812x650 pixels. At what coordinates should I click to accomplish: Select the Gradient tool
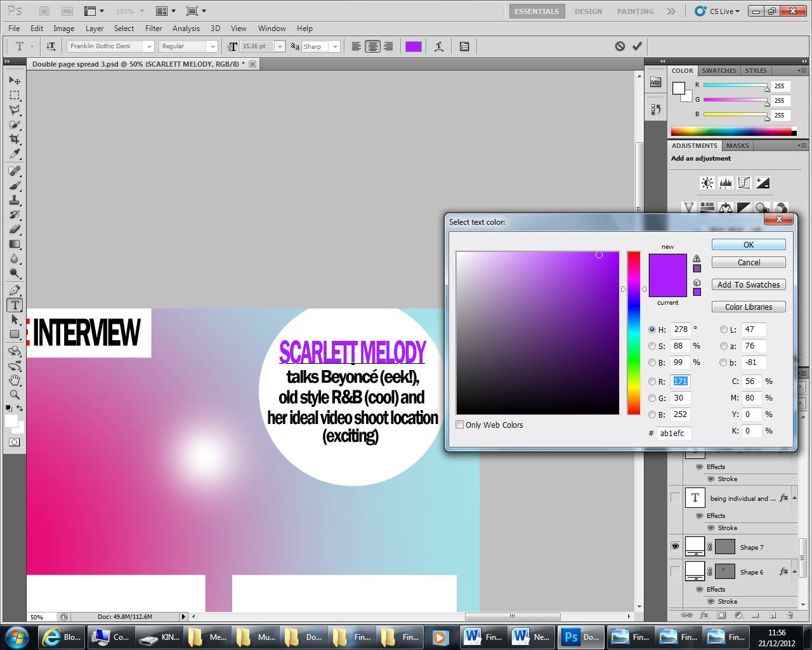tap(14, 244)
